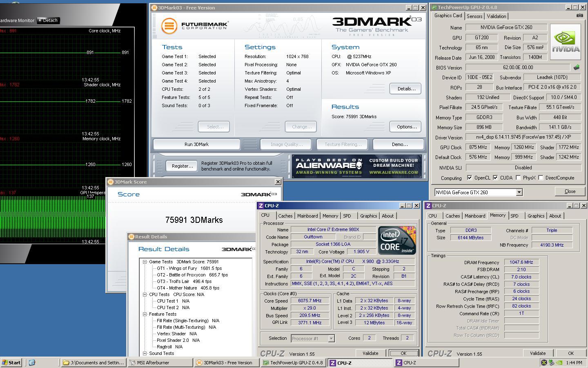Image resolution: width=588 pixels, height=368 pixels.
Task: Click the Safely Remove Hardware tray icon
Action: point(551,363)
